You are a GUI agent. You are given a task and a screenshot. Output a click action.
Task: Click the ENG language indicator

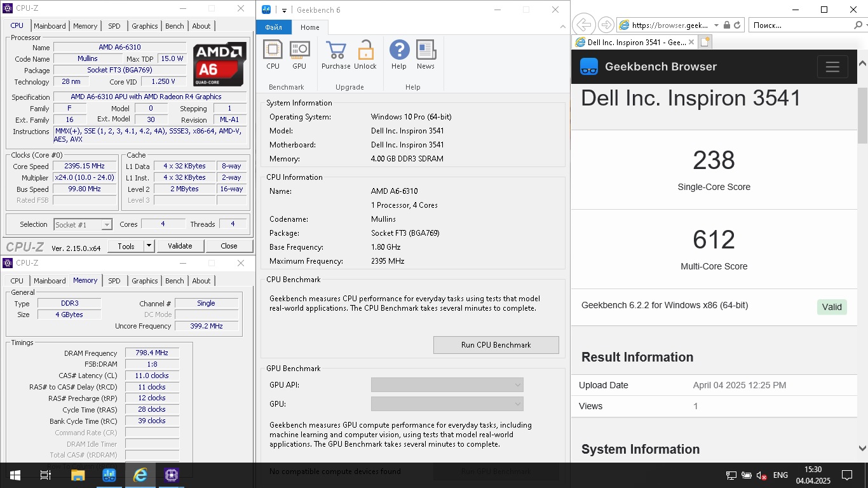pos(780,475)
